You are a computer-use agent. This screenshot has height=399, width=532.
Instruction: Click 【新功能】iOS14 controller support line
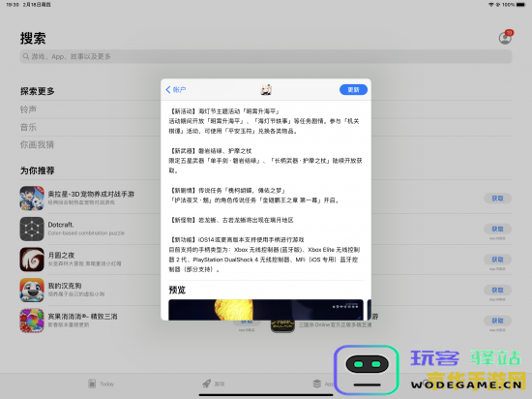pos(236,240)
